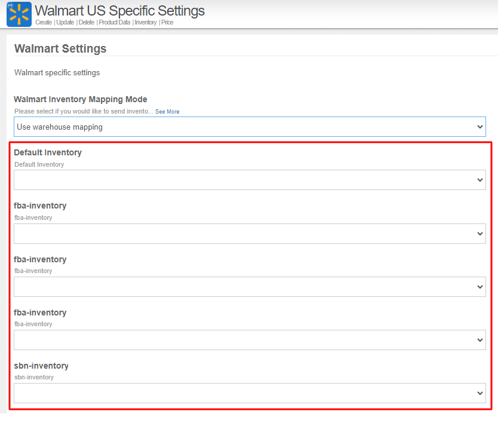Select the Inventory header item
This screenshot has width=504, height=423.
(146, 22)
